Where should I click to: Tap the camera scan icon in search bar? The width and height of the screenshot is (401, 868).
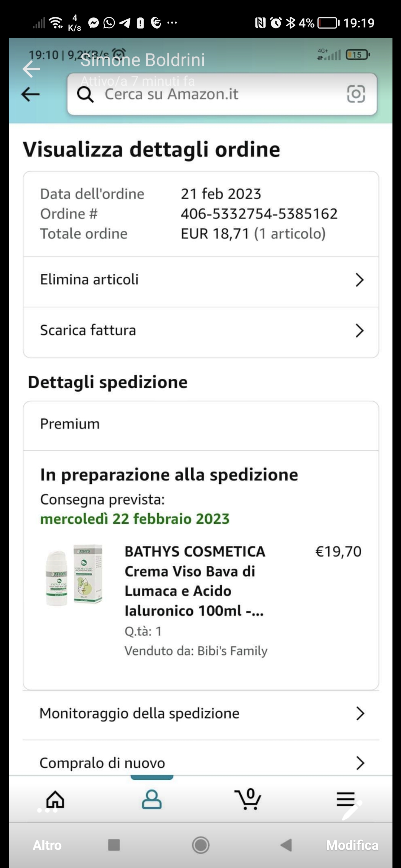click(356, 94)
